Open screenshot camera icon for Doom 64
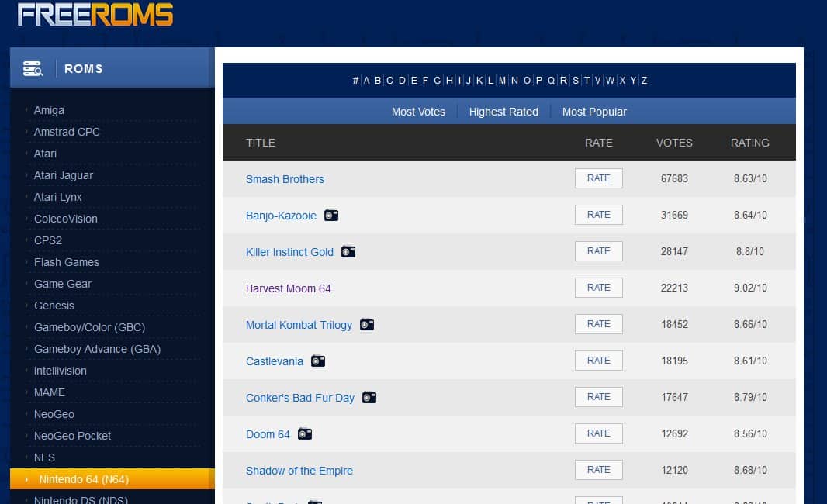Screen dimensions: 827x504 click(305, 434)
